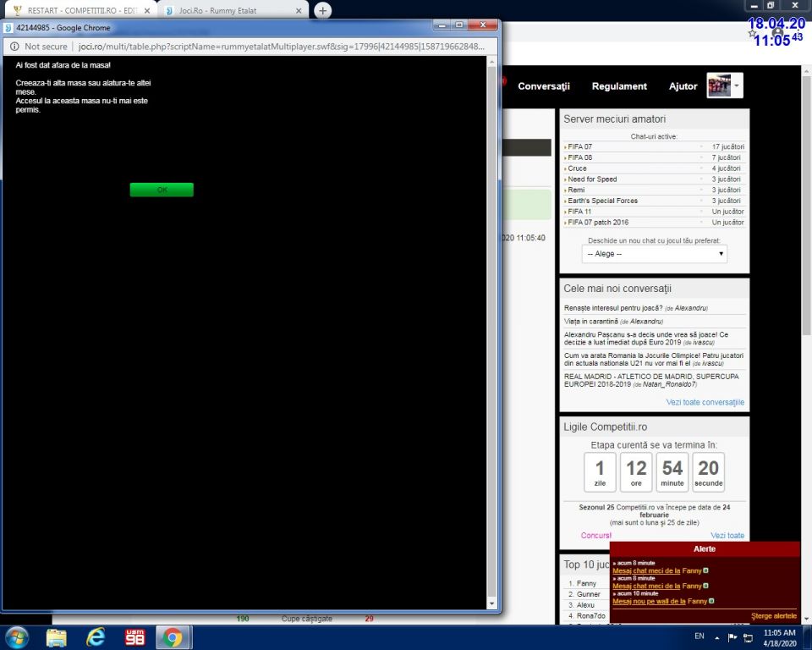The image size is (812, 650).
Task: Launch Internet Explorer from the taskbar
Action: click(96, 636)
